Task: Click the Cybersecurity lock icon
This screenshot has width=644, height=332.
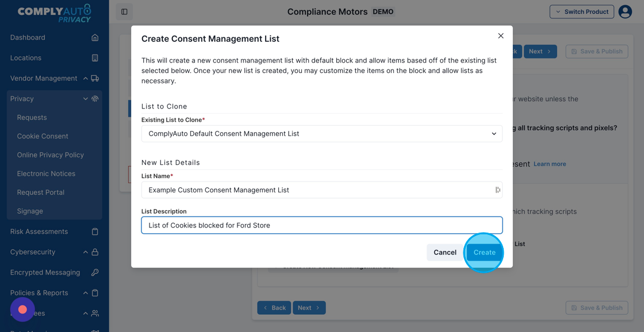Action: coord(95,252)
